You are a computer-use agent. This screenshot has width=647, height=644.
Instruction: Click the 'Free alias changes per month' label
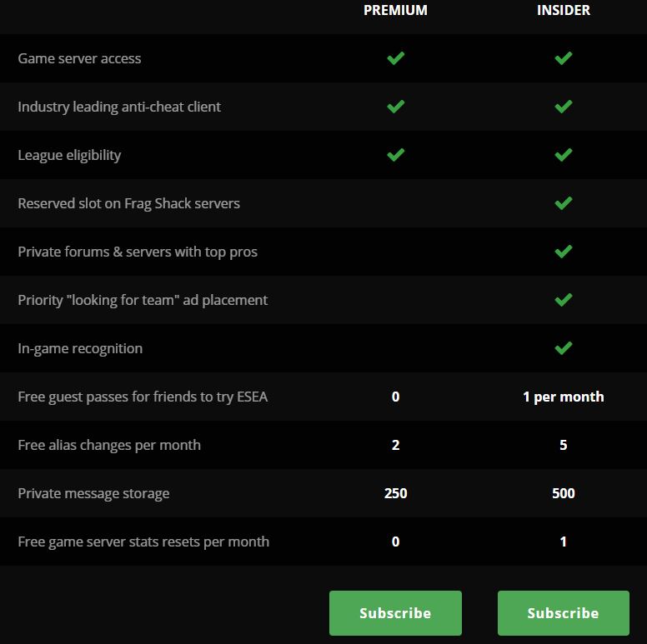coord(109,445)
